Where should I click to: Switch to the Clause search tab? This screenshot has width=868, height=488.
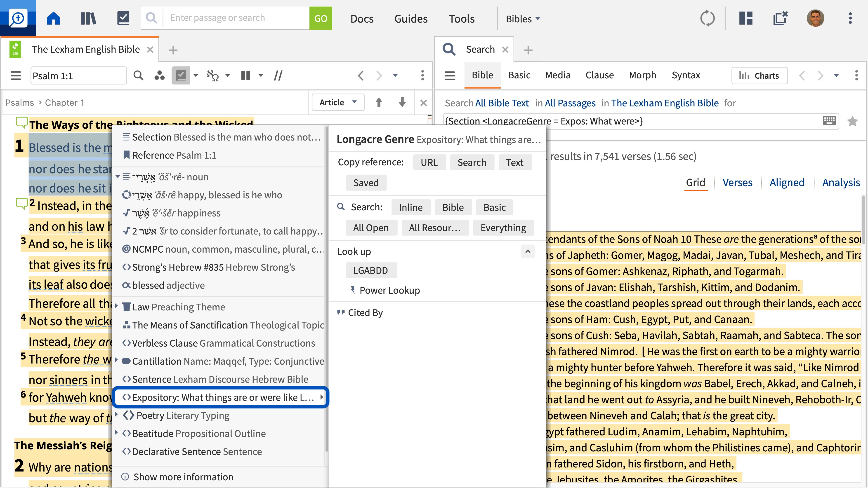599,75
